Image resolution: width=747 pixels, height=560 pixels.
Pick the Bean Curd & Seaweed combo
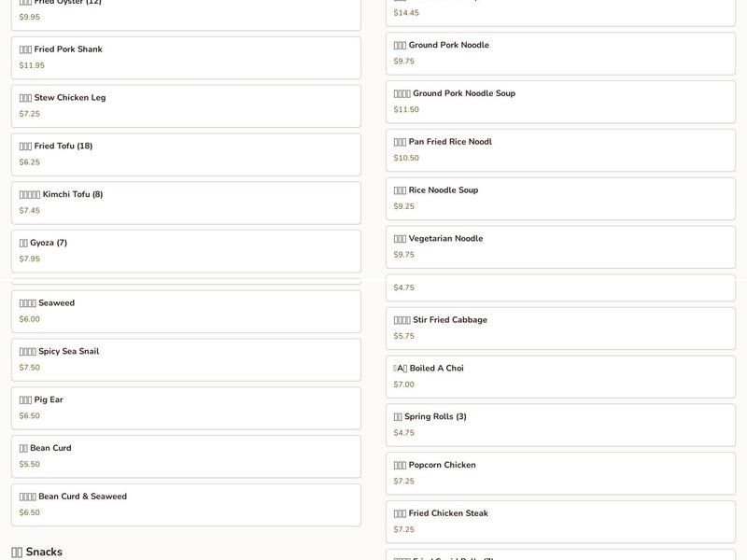[x=186, y=505]
